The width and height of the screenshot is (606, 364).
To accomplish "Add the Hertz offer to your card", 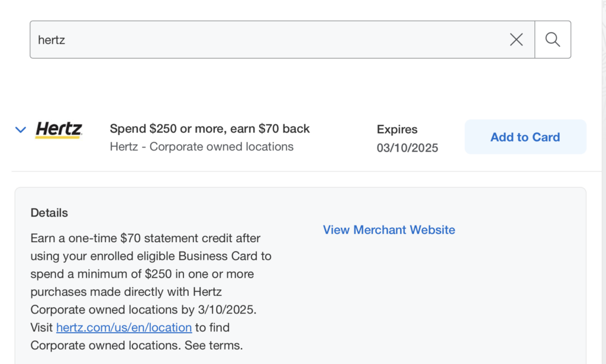I will coord(526,137).
